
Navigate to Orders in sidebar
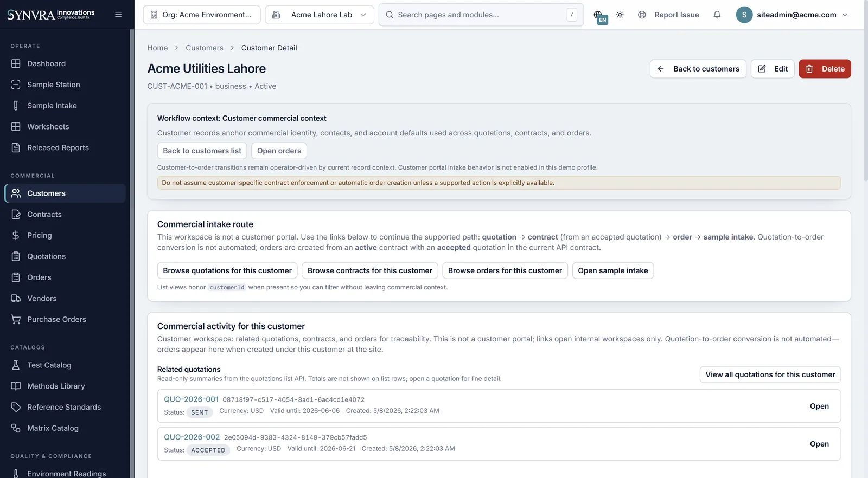[x=65, y=277]
